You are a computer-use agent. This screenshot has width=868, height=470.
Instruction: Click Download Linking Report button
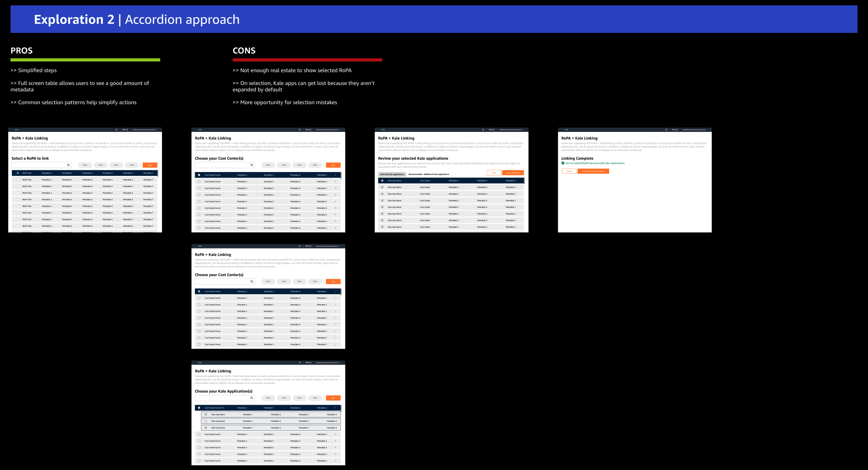tap(593, 171)
